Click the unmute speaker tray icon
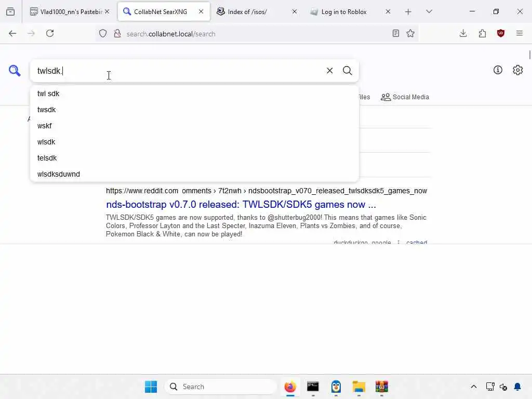 503,387
